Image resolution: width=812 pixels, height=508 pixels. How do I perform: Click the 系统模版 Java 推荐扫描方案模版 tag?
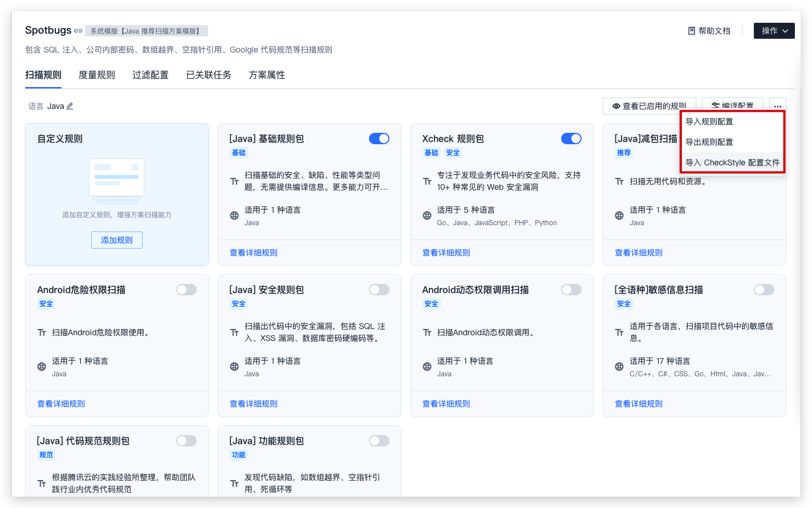[147, 31]
